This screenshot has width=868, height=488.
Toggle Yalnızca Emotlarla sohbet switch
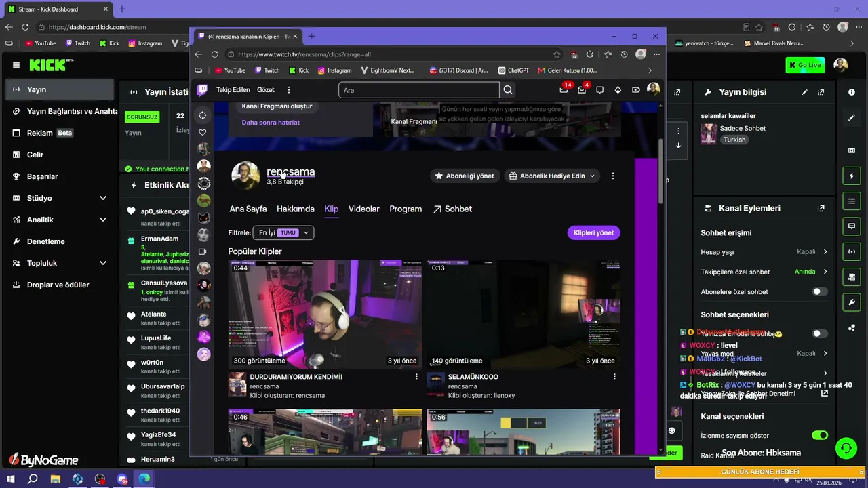point(820,333)
